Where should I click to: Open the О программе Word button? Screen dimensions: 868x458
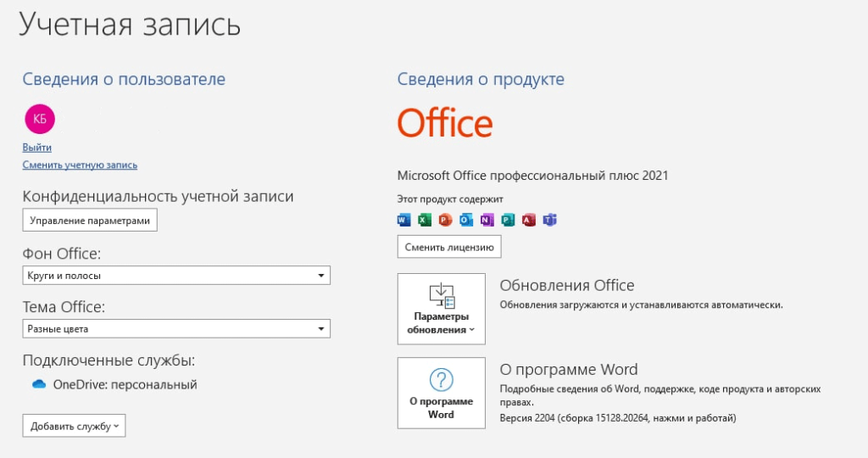point(441,394)
